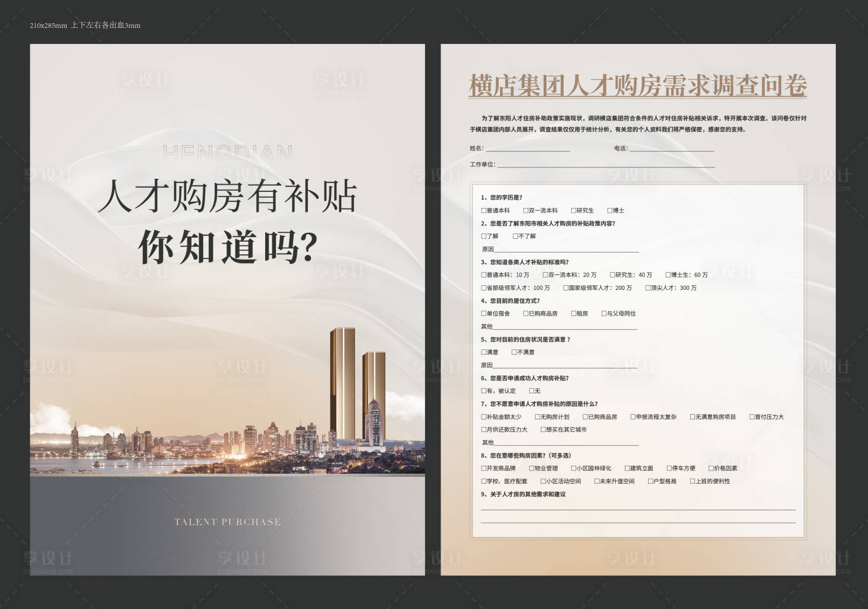Check the 研究生 box under question 1
Screen dimensions: 868x609
574,210
